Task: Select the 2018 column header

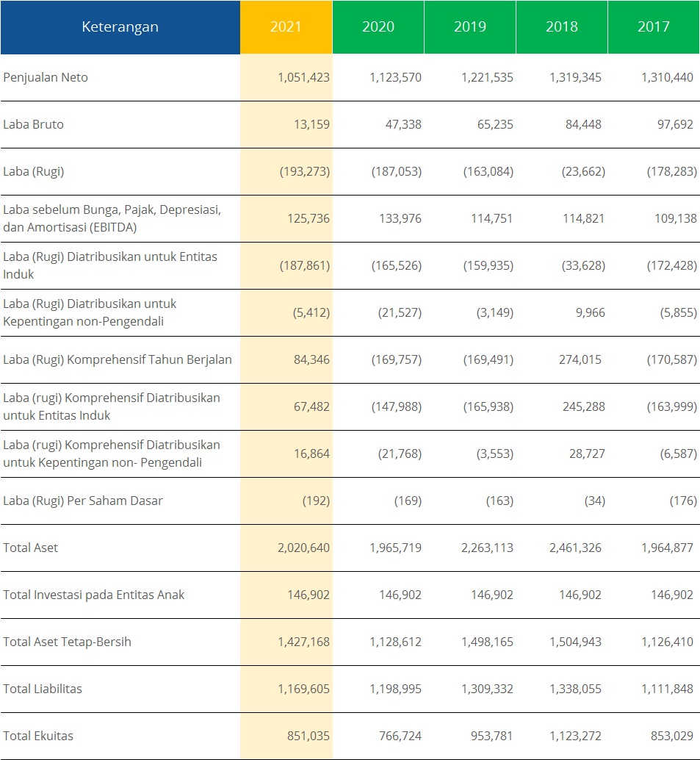Action: pos(561,27)
